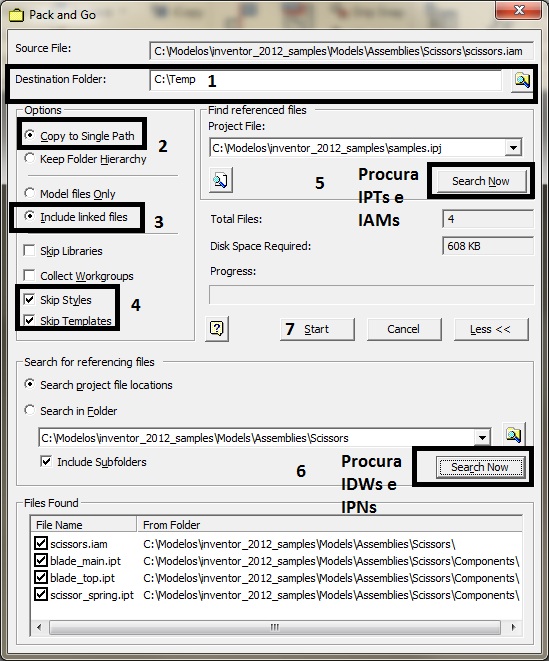Enable the Skip Libraries checkbox
The image size is (549, 661).
coord(29,250)
